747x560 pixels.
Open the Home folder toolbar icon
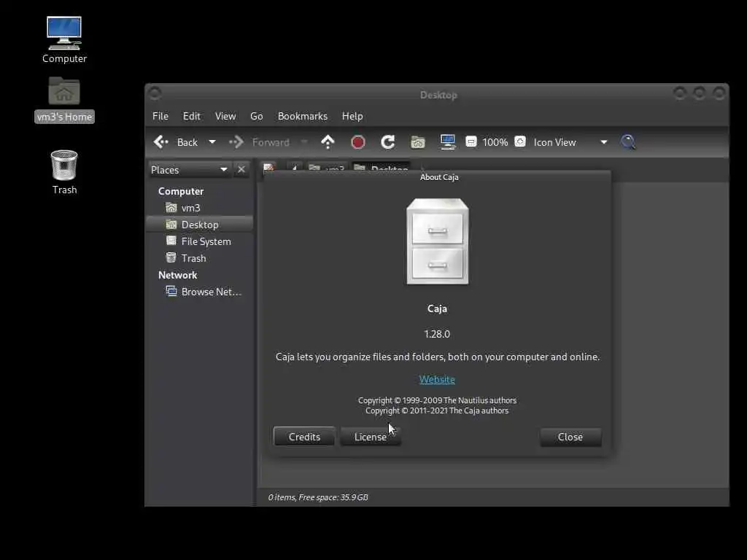[418, 142]
